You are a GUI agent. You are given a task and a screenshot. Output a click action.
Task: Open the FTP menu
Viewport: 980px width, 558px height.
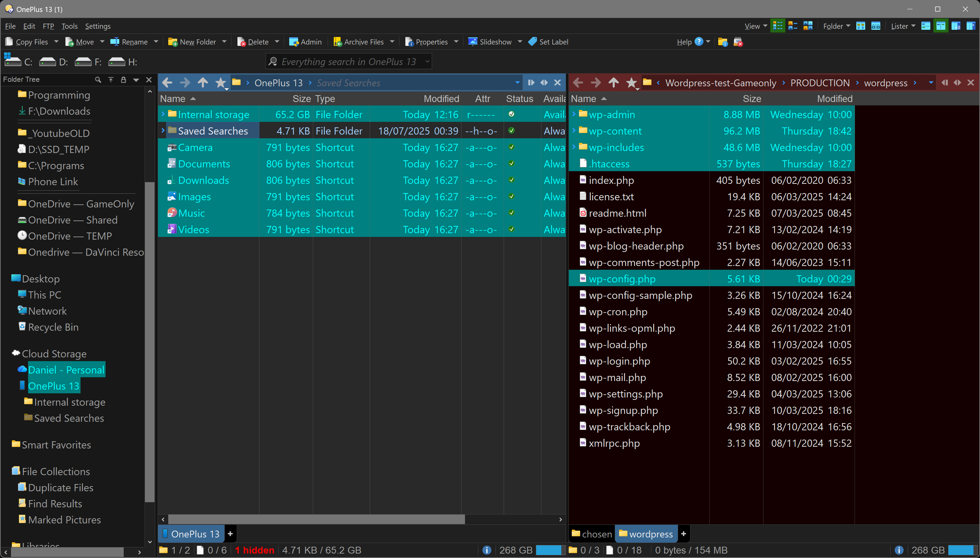pyautogui.click(x=48, y=26)
